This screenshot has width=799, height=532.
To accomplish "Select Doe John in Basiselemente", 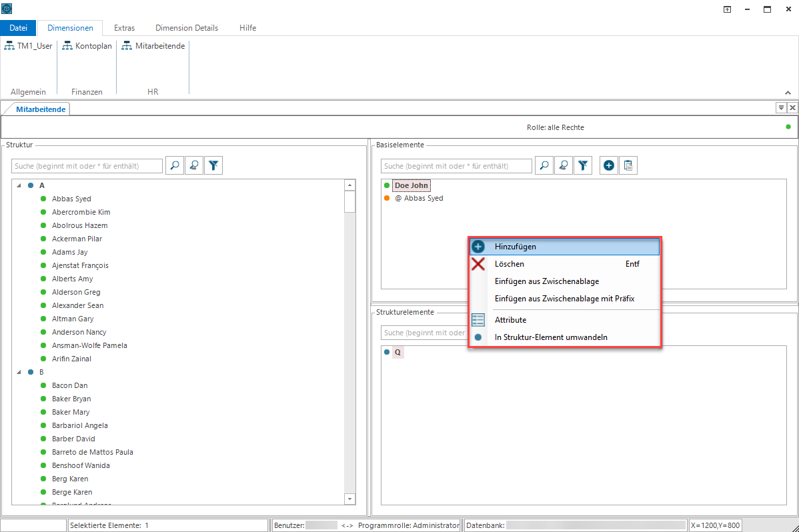I will (412, 185).
